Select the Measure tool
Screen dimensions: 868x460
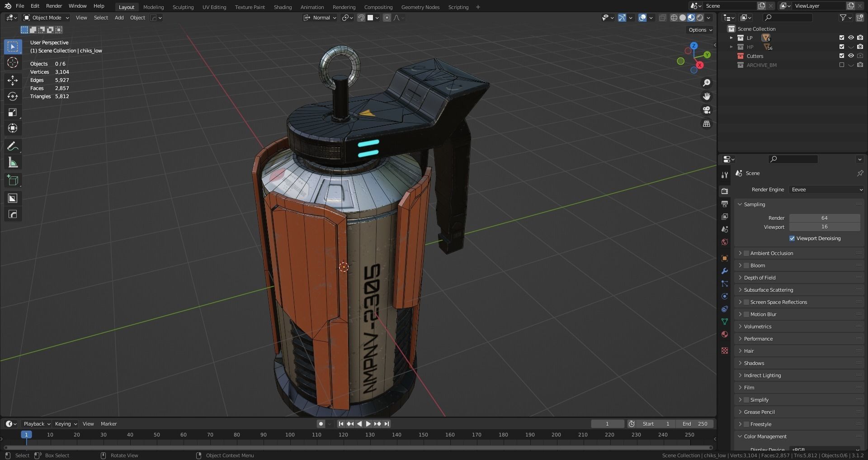(x=13, y=162)
